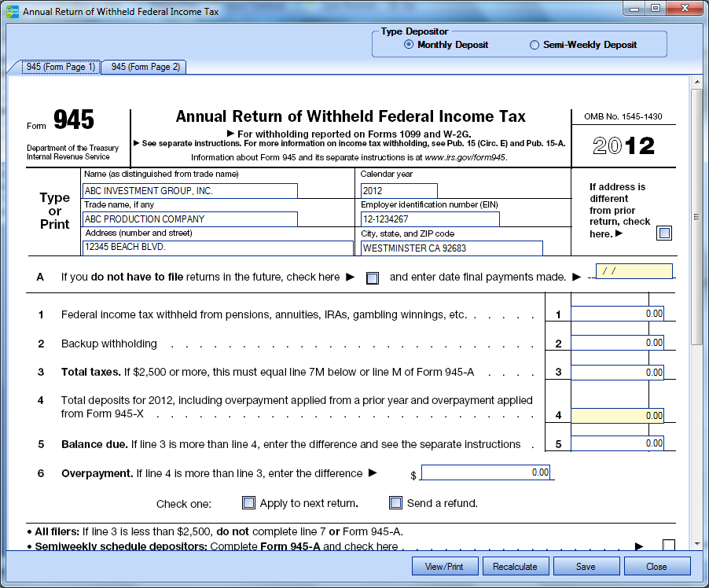Enable the Apply to next return checkbox
The width and height of the screenshot is (709, 588).
click(248, 503)
